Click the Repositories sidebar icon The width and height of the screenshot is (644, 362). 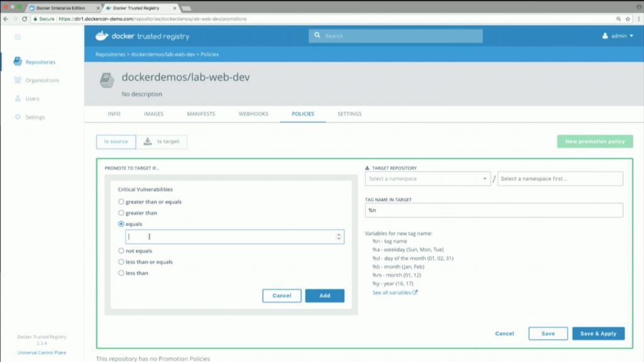pyautogui.click(x=18, y=62)
